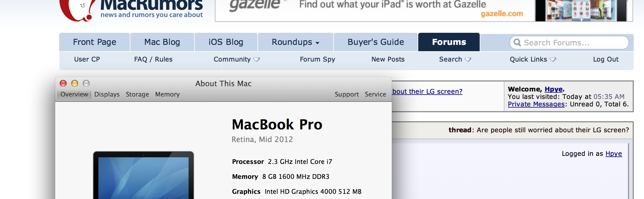Open the User CP link
Viewport: 644px width, 199px height.
point(87,59)
